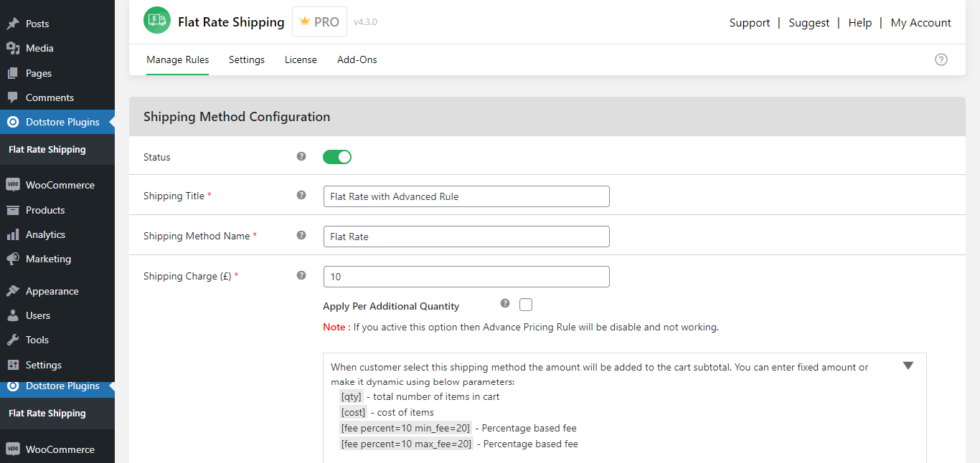Viewport: 980px width, 463px height.
Task: Click the Pages icon in sidebar
Action: pyautogui.click(x=13, y=73)
